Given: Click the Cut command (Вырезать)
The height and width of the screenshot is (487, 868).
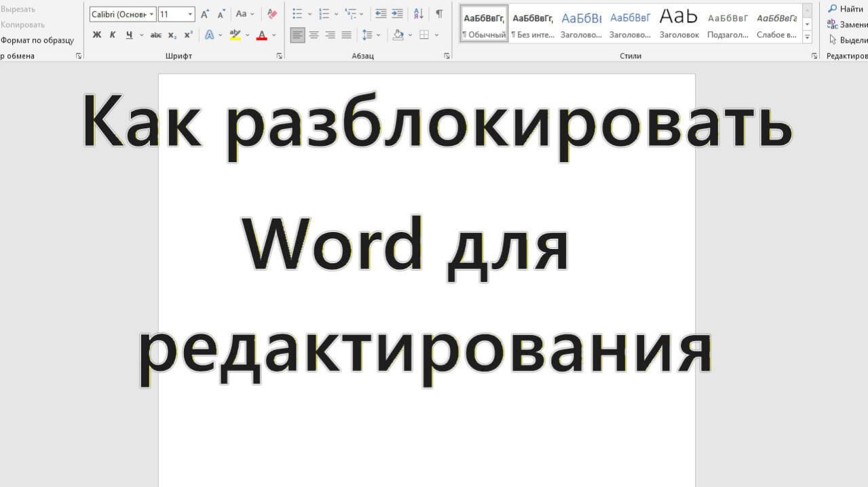Looking at the screenshot, I should pos(18,9).
